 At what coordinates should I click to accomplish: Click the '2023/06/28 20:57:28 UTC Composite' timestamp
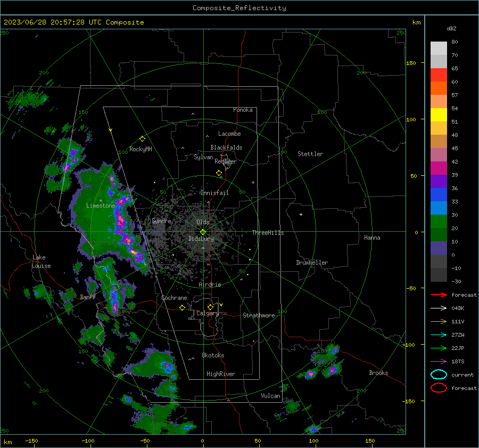73,22
